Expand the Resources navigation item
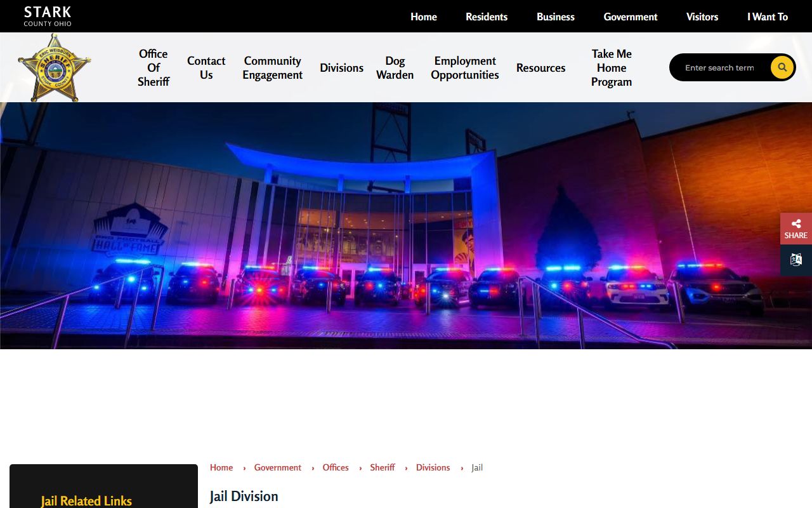Screen dimensions: 812x508 coord(540,68)
